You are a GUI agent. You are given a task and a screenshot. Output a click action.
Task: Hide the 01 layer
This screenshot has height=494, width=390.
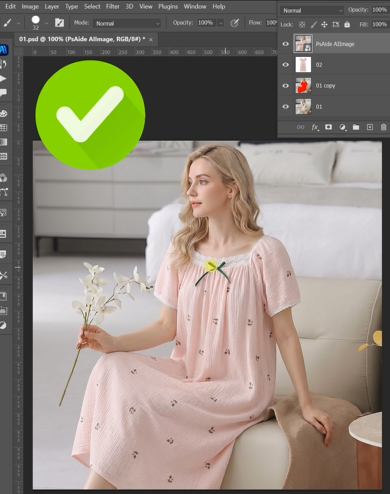(286, 107)
